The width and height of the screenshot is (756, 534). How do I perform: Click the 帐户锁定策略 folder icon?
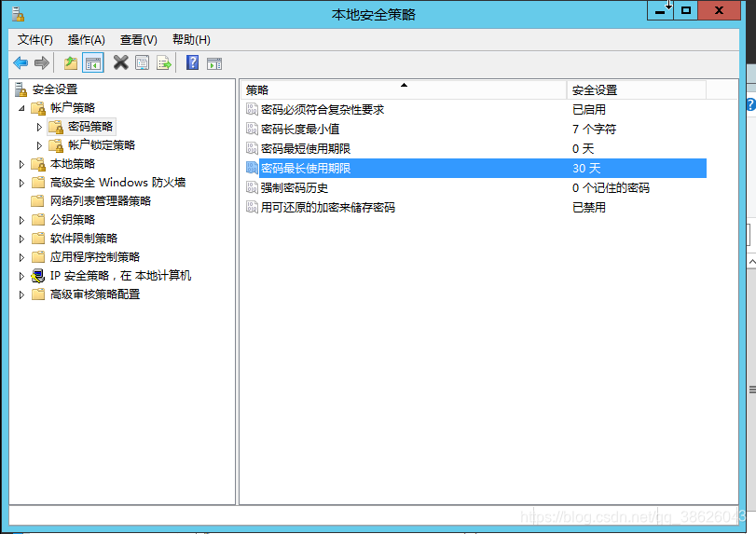(x=56, y=145)
